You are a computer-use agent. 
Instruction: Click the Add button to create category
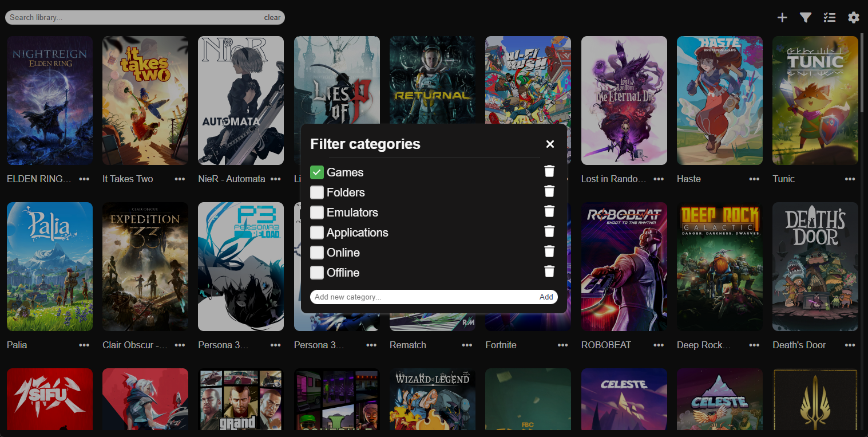click(x=545, y=297)
